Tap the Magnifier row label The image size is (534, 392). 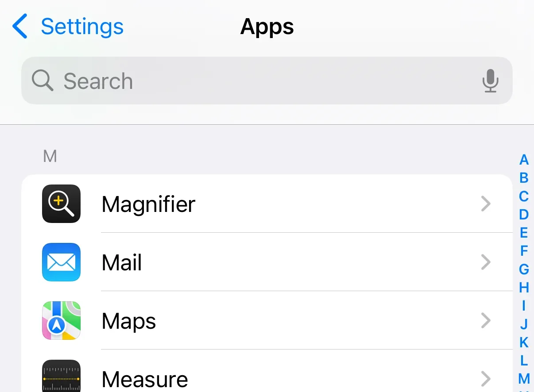tap(148, 204)
